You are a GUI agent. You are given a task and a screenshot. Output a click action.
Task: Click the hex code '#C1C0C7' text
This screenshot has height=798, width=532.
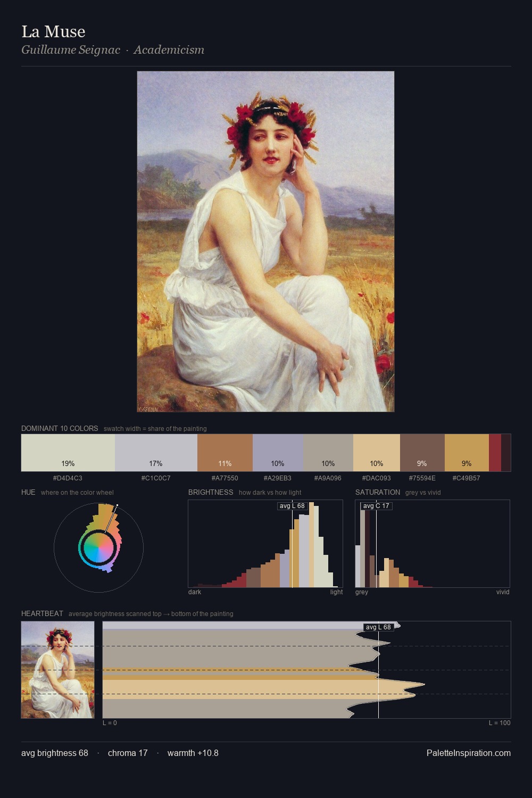[156, 478]
